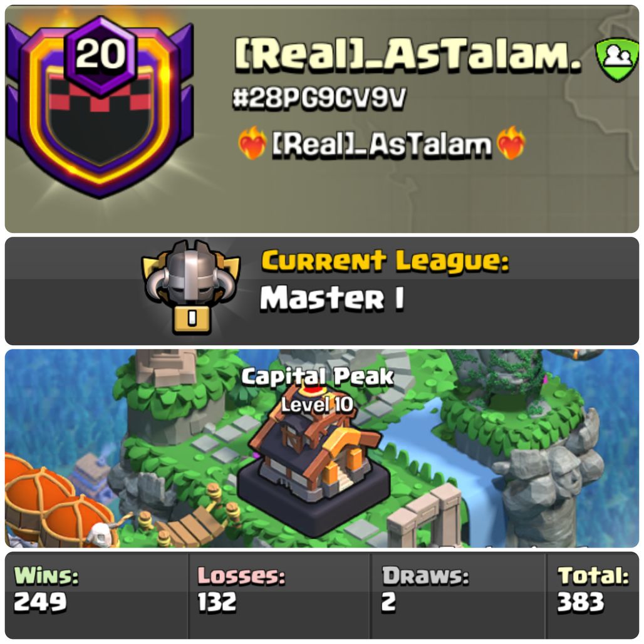Screen dimensions: 644x644
Task: Select the Wins 249 stat cell
Action: 96,595
